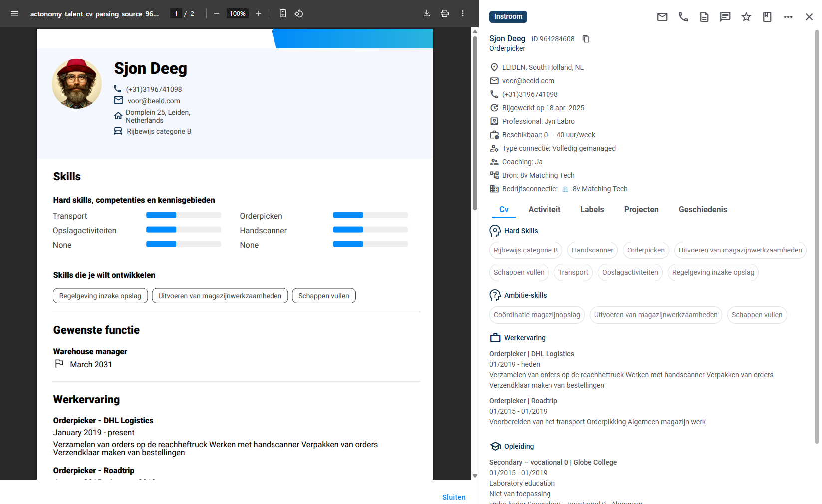Click the fit to page icon

pyautogui.click(x=283, y=13)
